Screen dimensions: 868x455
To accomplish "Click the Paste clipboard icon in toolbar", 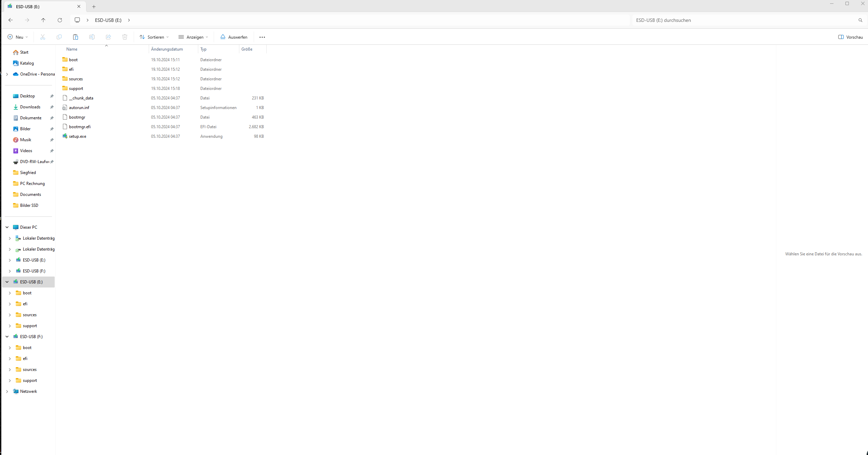I will pos(76,37).
